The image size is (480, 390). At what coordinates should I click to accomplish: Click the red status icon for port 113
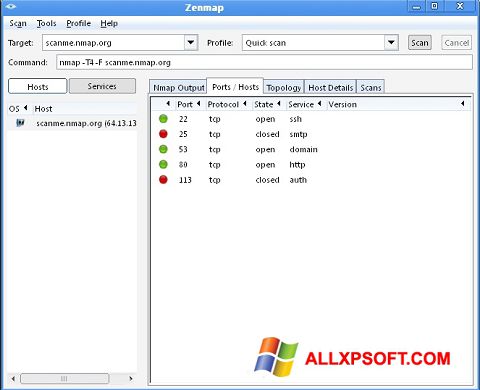[x=163, y=180]
